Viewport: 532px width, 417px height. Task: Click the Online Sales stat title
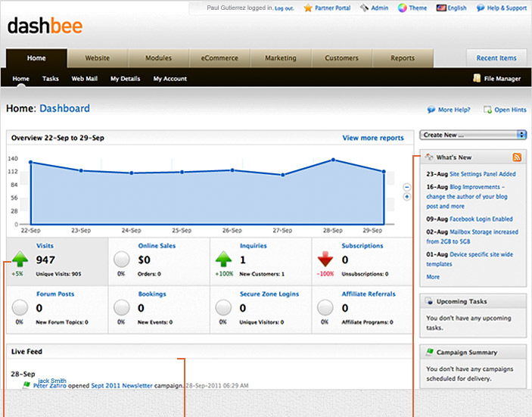point(157,246)
